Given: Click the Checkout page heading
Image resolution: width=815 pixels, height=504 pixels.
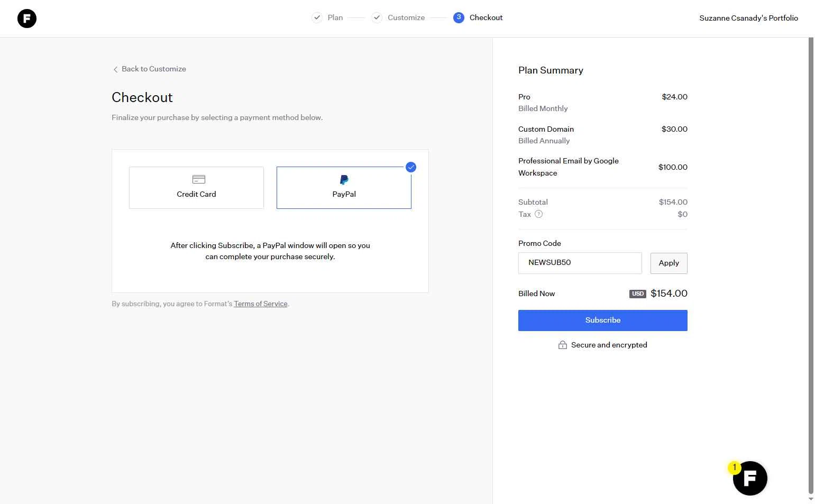Looking at the screenshot, I should point(142,97).
